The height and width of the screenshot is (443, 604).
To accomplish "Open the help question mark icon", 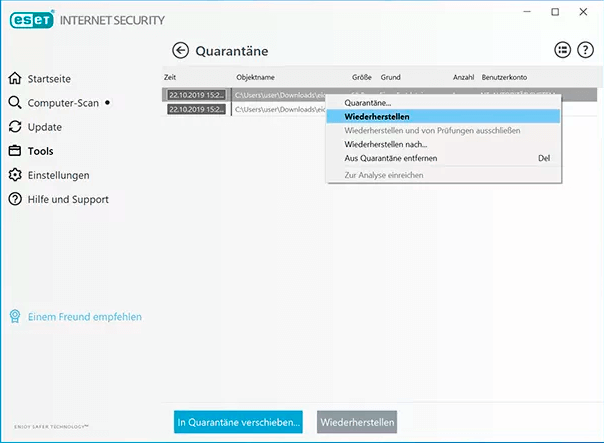I will [x=585, y=50].
